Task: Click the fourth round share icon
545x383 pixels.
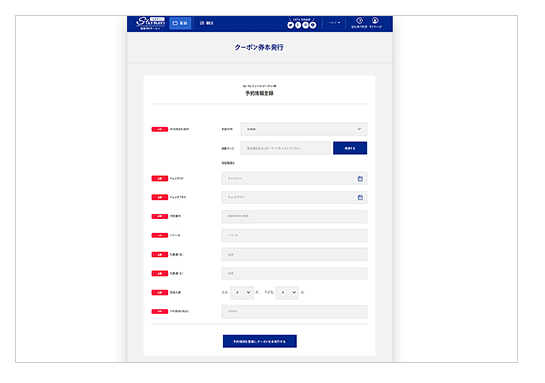Action: click(313, 25)
